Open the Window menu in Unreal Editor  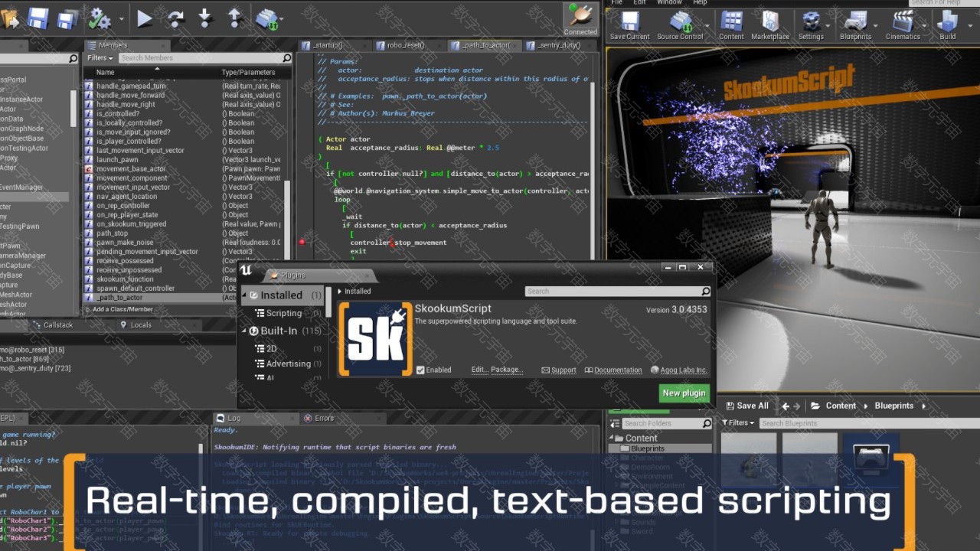669,3
